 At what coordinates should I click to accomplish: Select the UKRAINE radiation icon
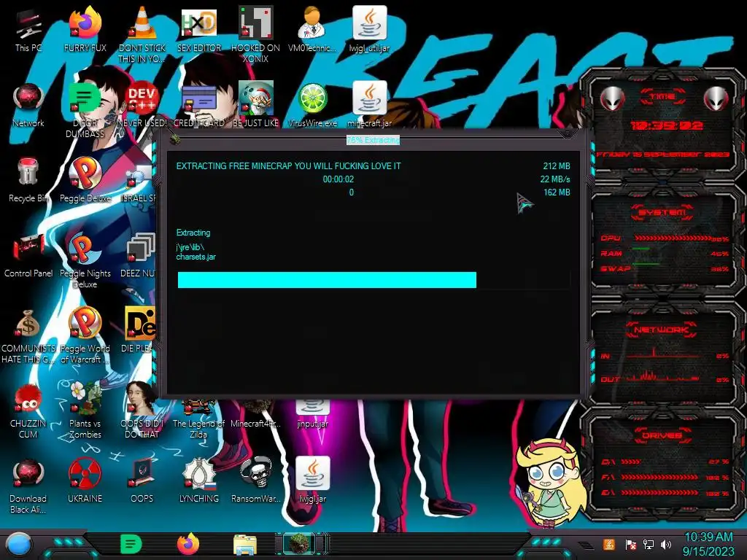85,481
